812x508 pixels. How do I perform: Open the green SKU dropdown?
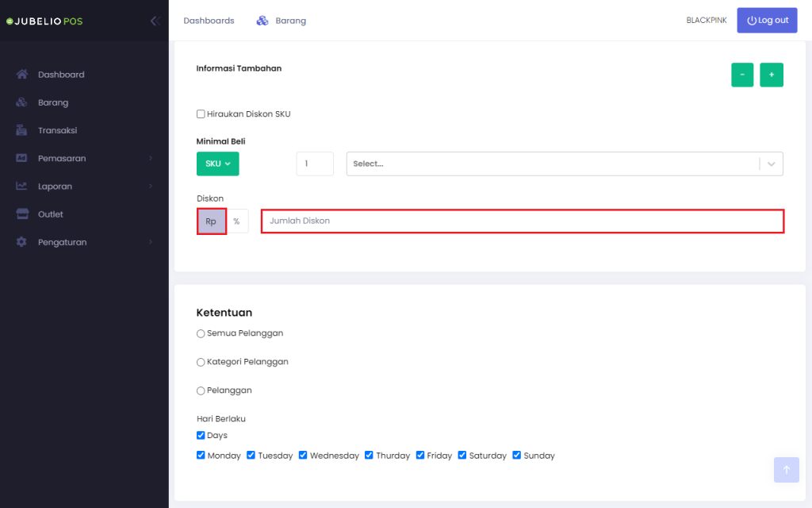click(x=217, y=164)
